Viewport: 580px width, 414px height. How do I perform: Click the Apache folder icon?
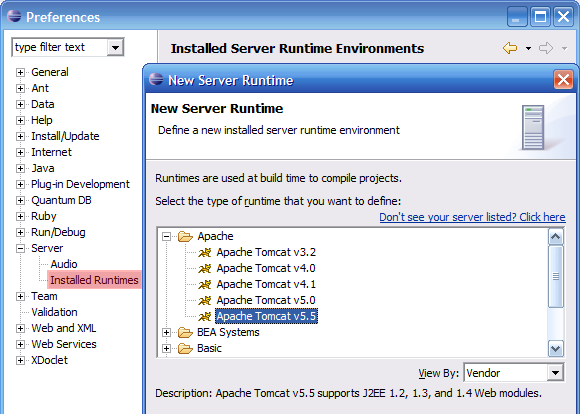point(185,236)
